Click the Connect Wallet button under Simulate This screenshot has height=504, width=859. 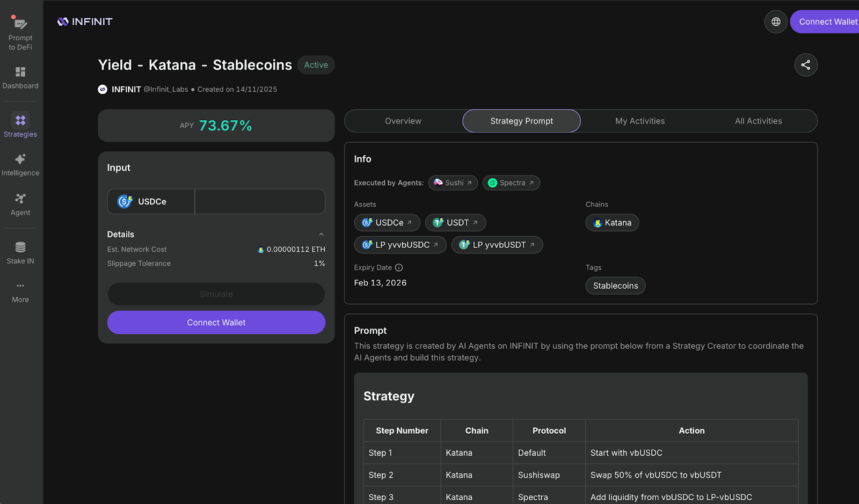[216, 323]
